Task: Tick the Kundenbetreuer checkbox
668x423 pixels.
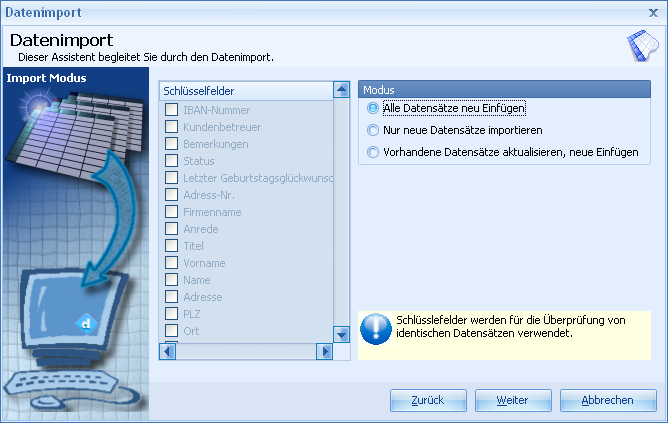Action: tap(171, 127)
